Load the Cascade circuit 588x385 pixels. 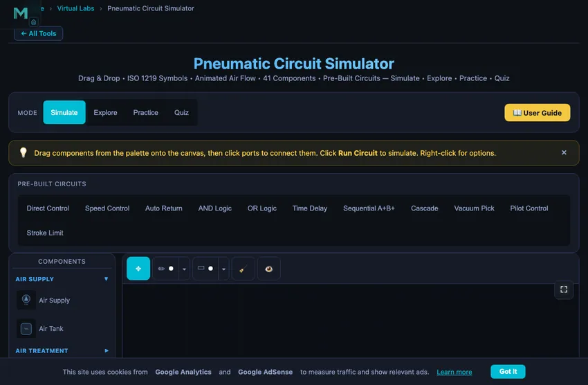point(425,208)
